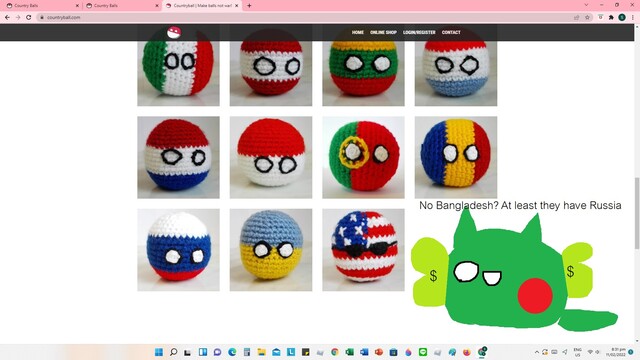
Task: Open ONLINE SHOP in site navigation
Action: pos(383,32)
